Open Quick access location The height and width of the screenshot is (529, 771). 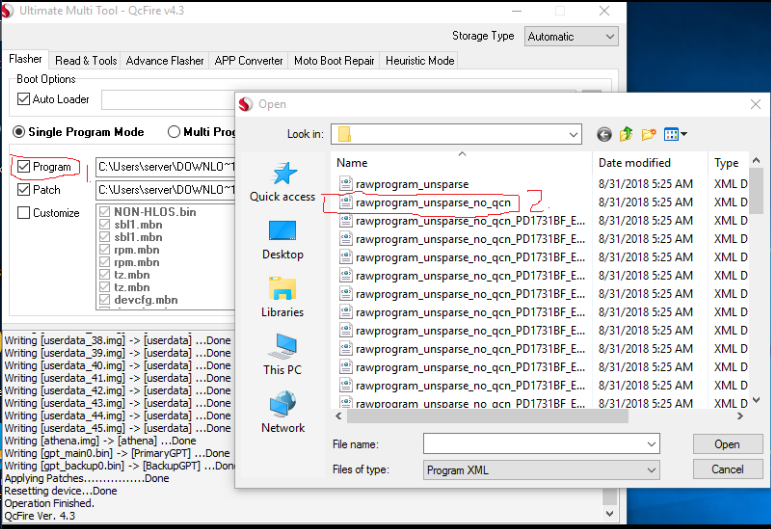pyautogui.click(x=283, y=182)
